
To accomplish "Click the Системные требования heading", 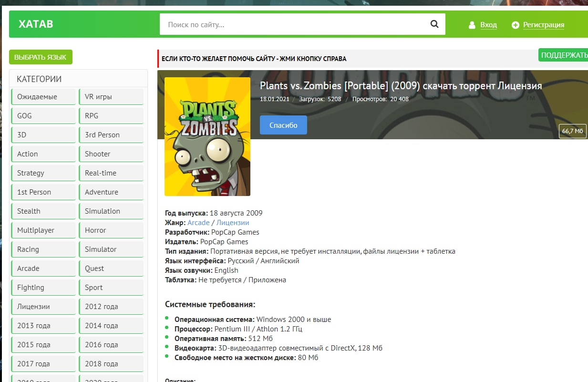I will [210, 304].
